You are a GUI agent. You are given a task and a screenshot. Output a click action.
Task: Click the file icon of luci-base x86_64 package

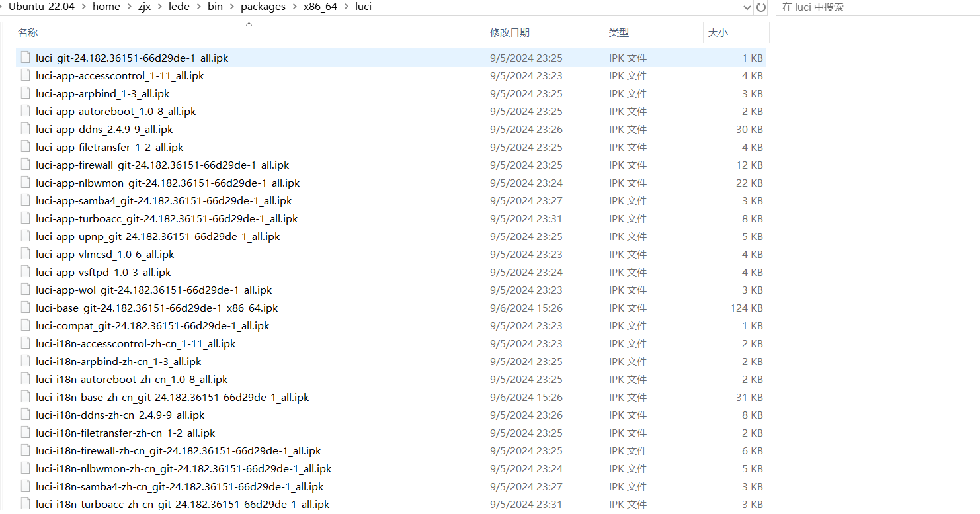pos(25,308)
